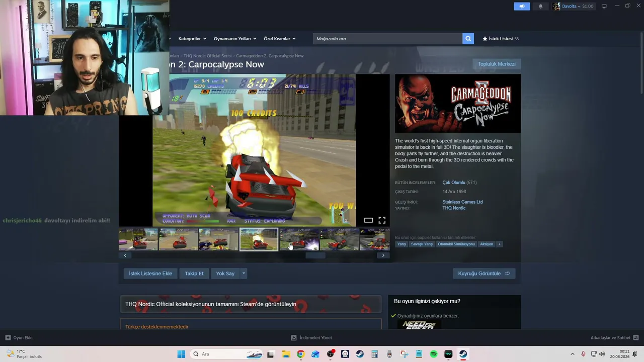This screenshot has height=362, width=644.
Task: Open the Windows Start menu
Action: coord(181,354)
